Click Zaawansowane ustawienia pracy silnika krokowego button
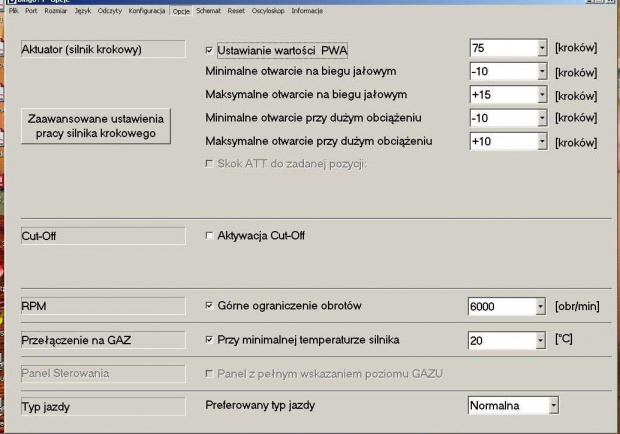Image resolution: width=620 pixels, height=434 pixels. coord(97,126)
